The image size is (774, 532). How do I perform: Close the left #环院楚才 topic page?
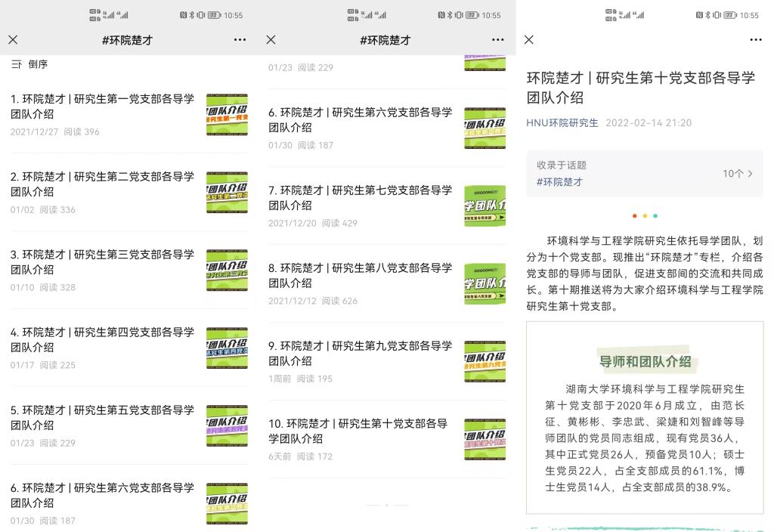click(14, 39)
